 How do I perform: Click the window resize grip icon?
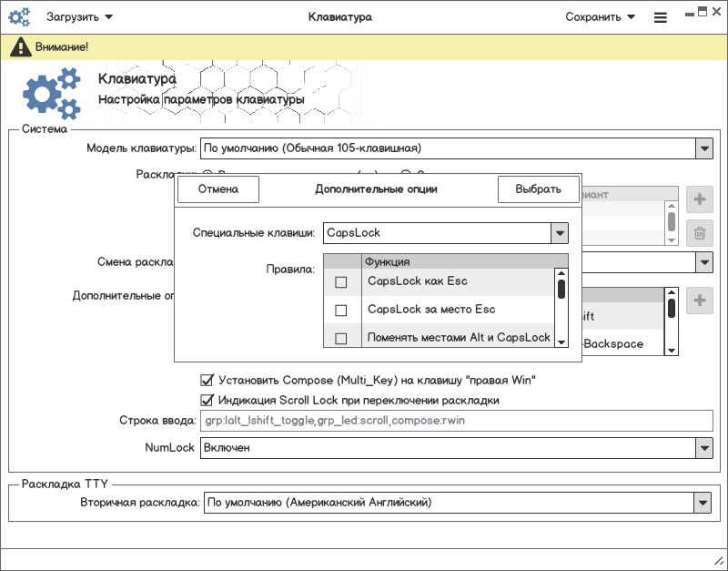tap(718, 561)
